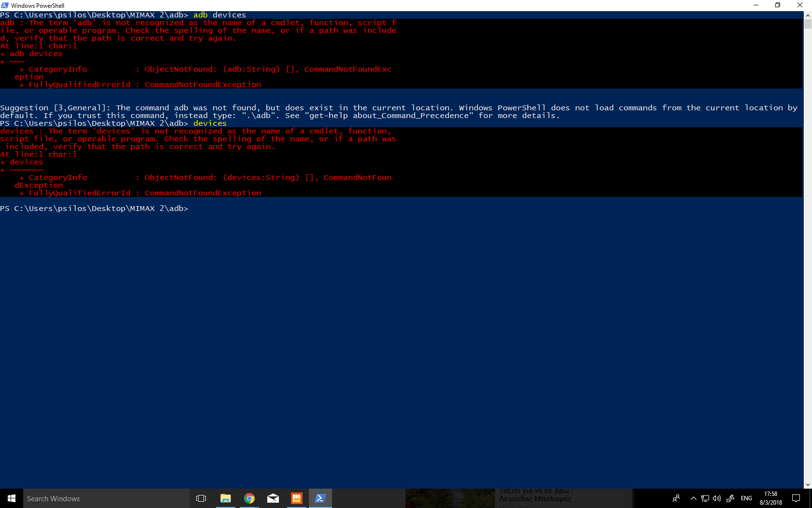The image size is (812, 508).
Task: Open the Action Center notifications icon
Action: tap(796, 498)
